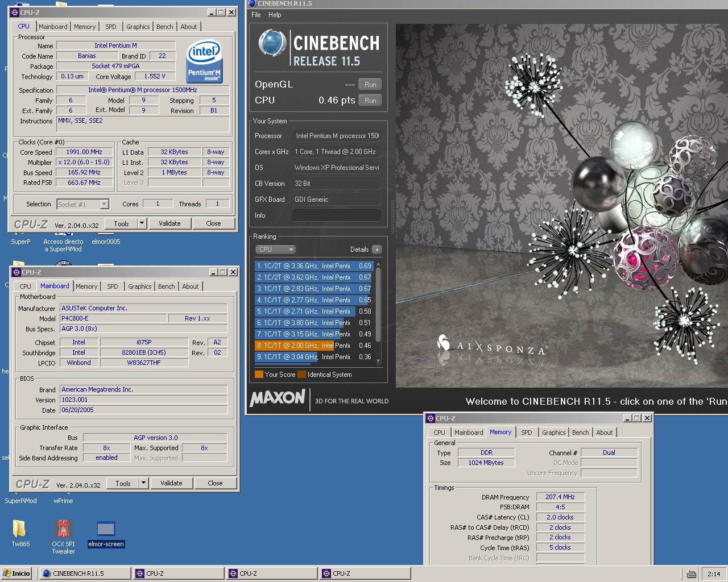Image resolution: width=728 pixels, height=582 pixels.
Task: Click the Cinebench sphere logo icon
Action: point(272,43)
